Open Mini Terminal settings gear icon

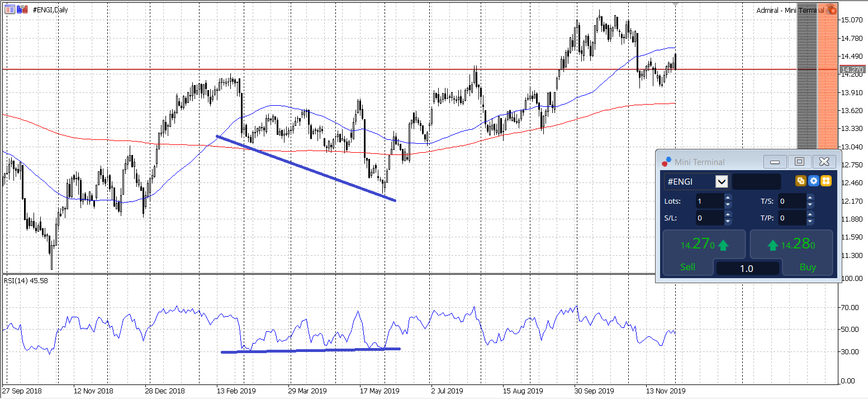814,181
